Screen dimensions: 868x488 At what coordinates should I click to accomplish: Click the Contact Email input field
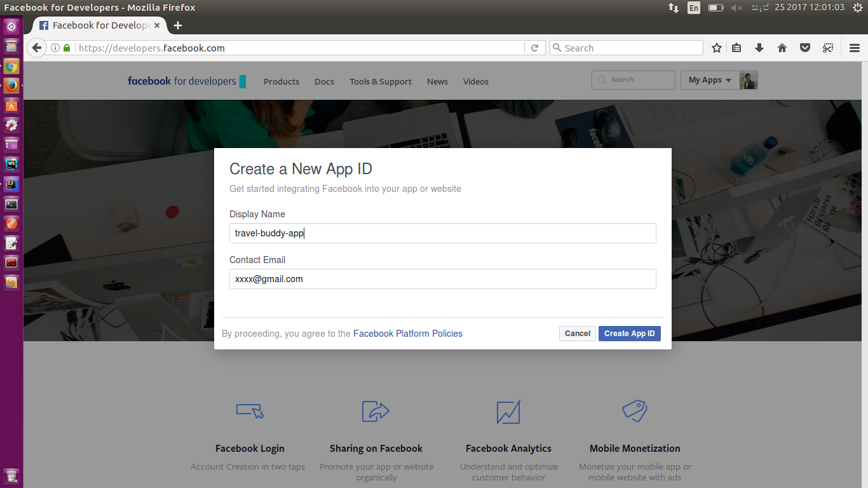coord(443,279)
